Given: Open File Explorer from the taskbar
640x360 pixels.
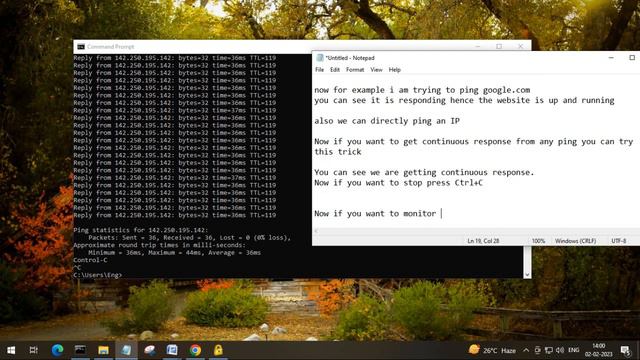Looking at the screenshot, I should (x=103, y=350).
